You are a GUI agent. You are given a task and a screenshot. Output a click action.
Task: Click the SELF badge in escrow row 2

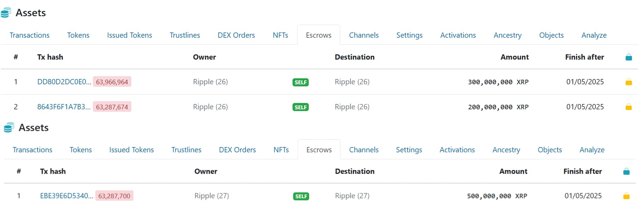click(301, 107)
